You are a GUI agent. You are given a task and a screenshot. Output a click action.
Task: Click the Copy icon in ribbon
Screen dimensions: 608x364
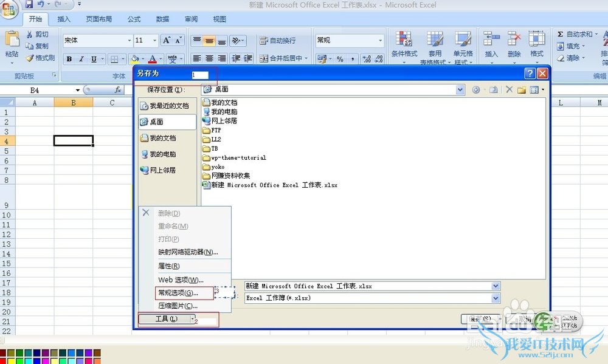coord(29,46)
